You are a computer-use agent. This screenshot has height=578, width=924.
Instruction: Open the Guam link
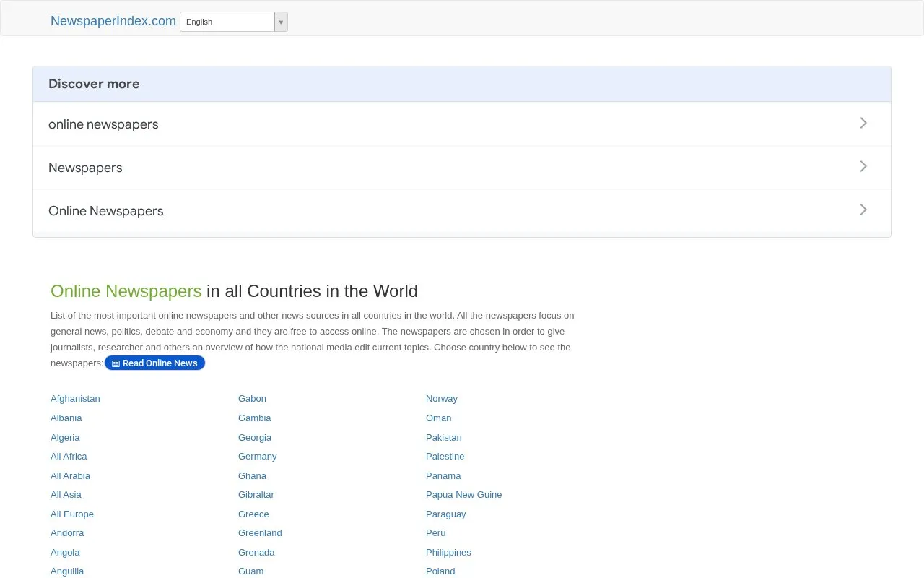pyautogui.click(x=251, y=571)
